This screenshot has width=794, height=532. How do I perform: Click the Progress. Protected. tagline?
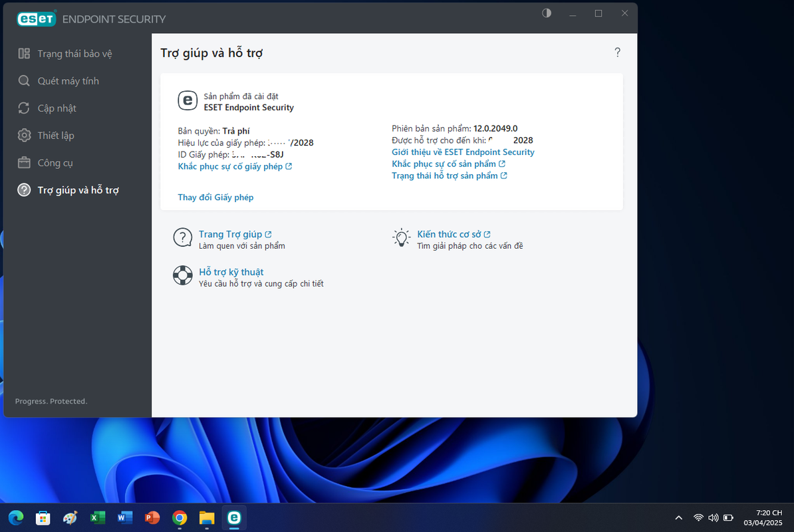click(51, 402)
